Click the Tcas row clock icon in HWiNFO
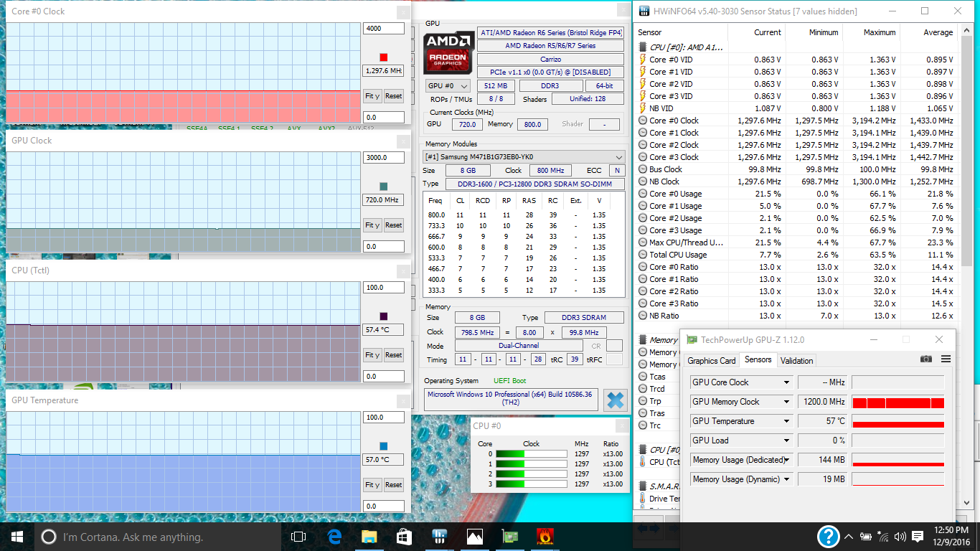The width and height of the screenshot is (980, 551). click(643, 377)
